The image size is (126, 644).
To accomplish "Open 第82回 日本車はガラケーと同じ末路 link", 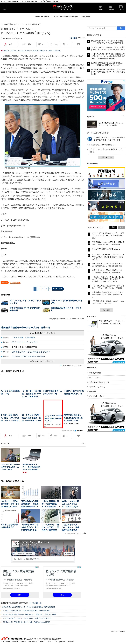I will [31, 352].
